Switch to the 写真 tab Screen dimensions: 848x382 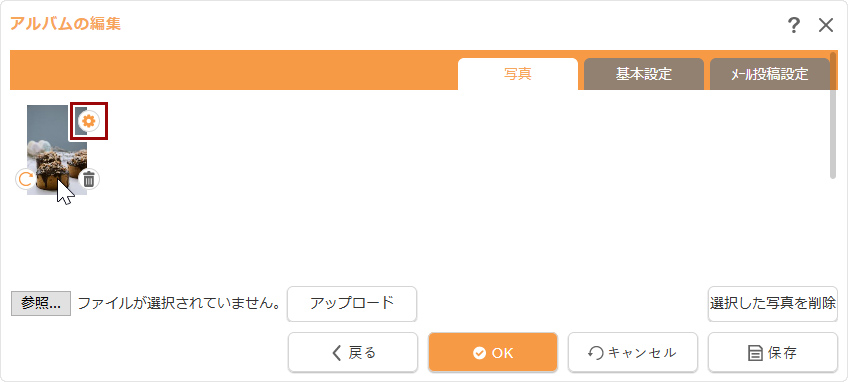(518, 74)
